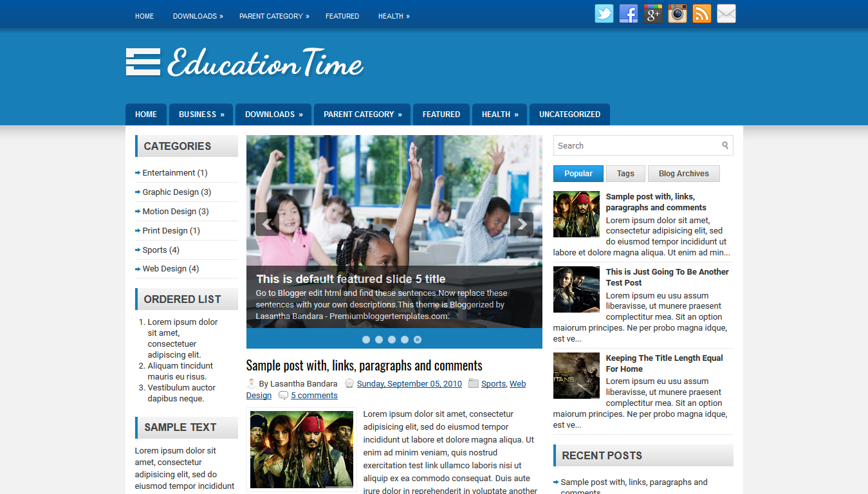Open recent post 'Sample post with, links'
868x494 pixels.
(634, 487)
